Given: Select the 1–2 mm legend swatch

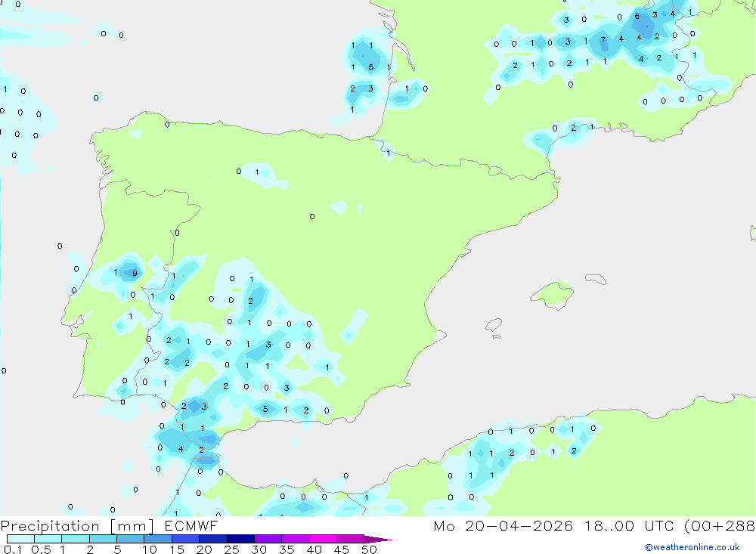Looking at the screenshot, I should (x=76, y=539).
